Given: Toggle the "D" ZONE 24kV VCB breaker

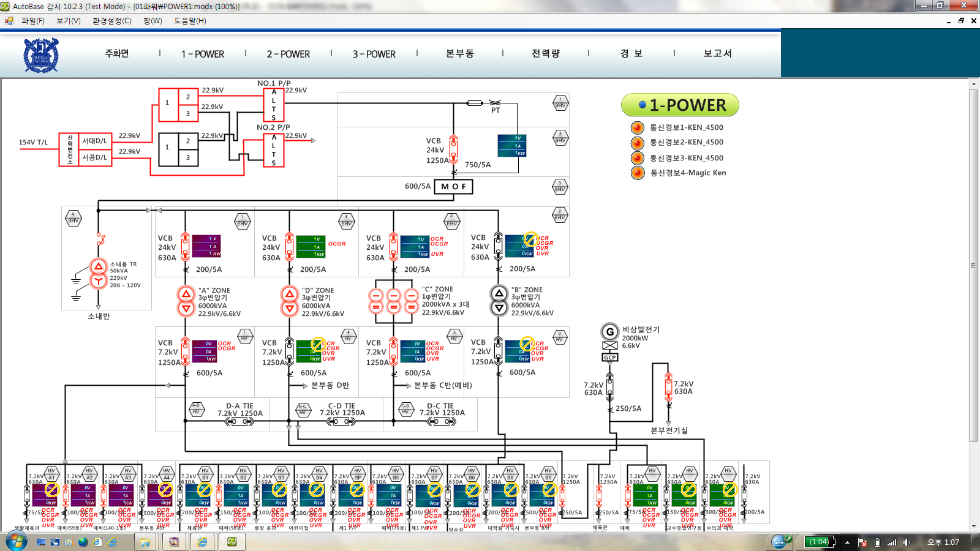Looking at the screenshot, I should pyautogui.click(x=289, y=247).
